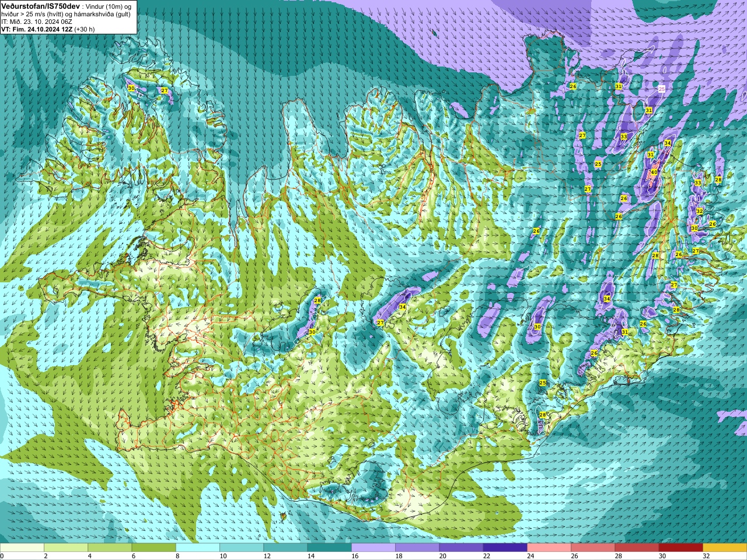Click the legend tick label '10'
Screen dimensions: 747x560
tap(223, 556)
